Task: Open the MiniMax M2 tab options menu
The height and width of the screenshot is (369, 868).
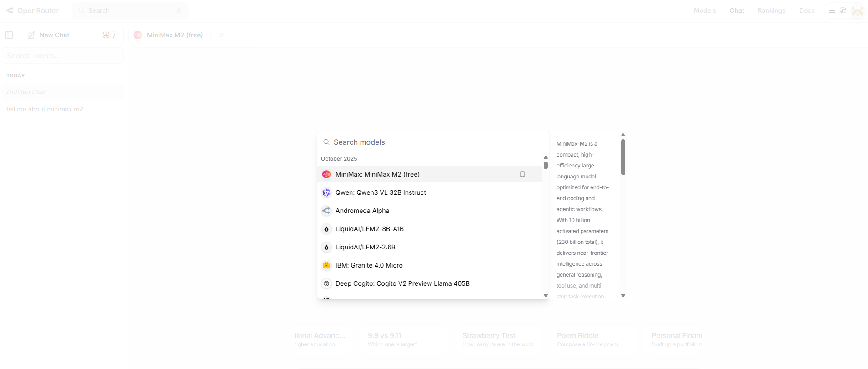Action: (x=211, y=35)
